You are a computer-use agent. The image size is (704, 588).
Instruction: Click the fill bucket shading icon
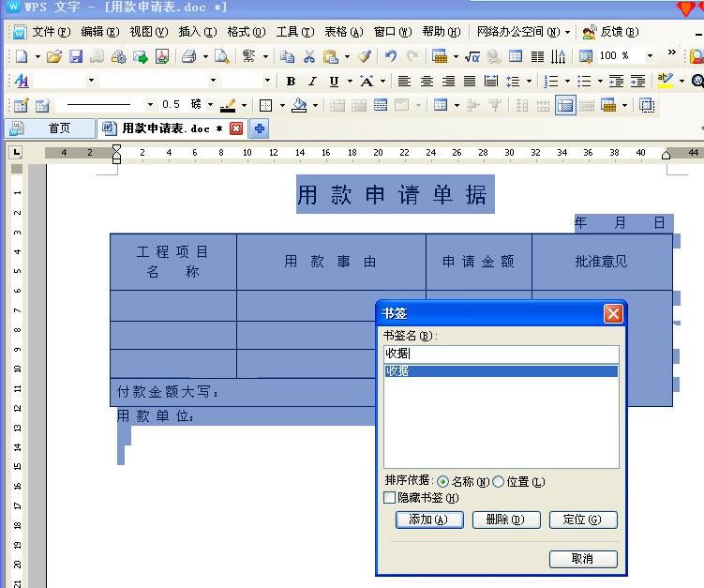(x=299, y=106)
